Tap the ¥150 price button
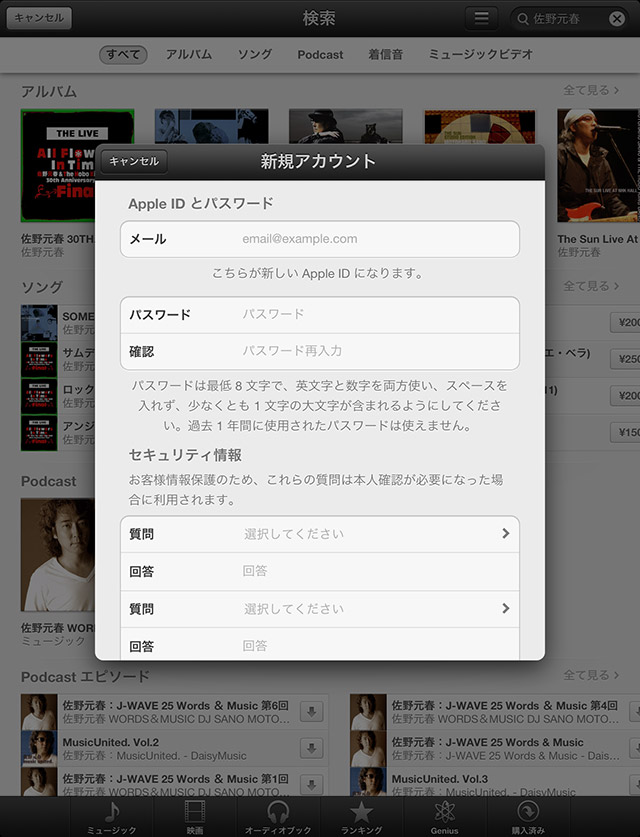Screen dimensions: 640x837 626,432
